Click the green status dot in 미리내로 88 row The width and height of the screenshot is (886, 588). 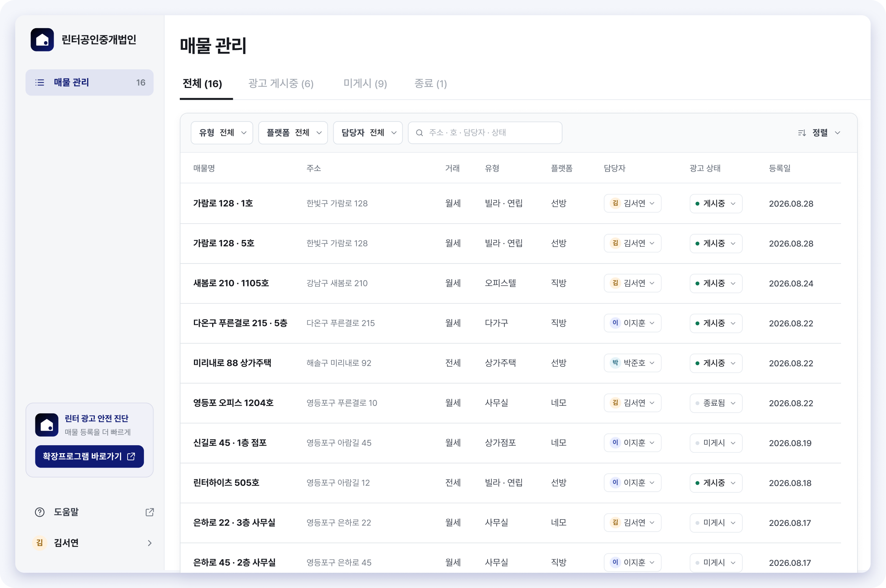pyautogui.click(x=697, y=363)
